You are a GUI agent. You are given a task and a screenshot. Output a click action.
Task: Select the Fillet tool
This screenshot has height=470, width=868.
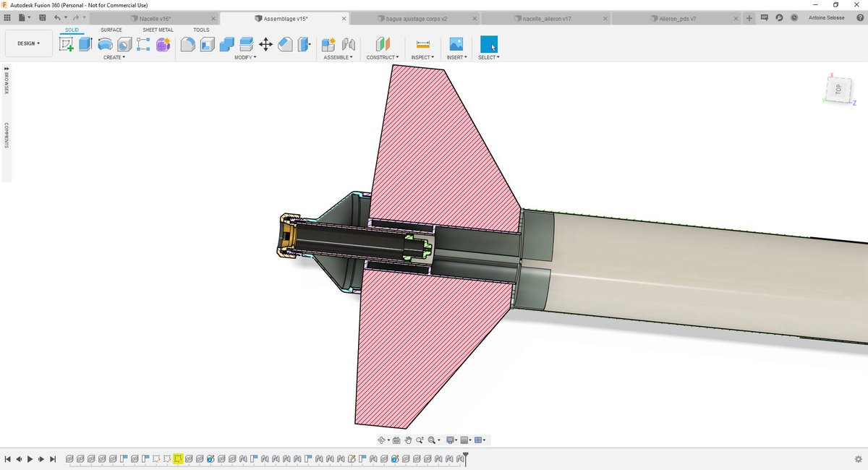click(x=187, y=44)
